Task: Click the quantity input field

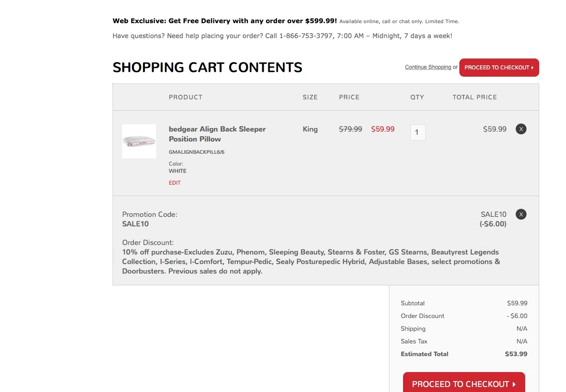Action: (418, 132)
